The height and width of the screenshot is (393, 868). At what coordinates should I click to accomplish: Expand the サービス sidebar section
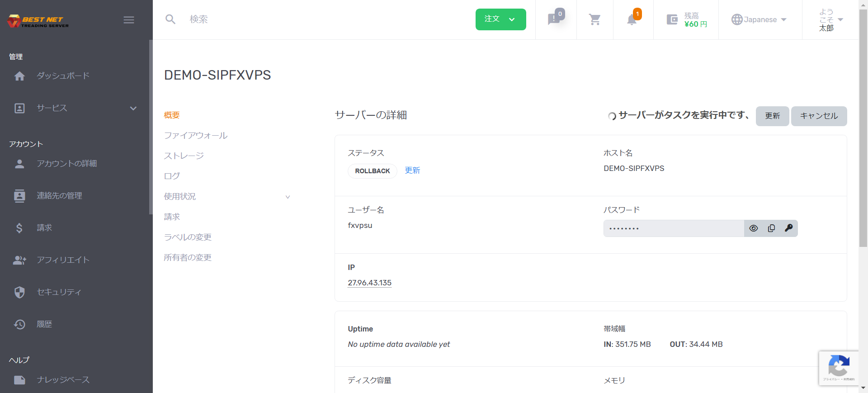click(133, 108)
